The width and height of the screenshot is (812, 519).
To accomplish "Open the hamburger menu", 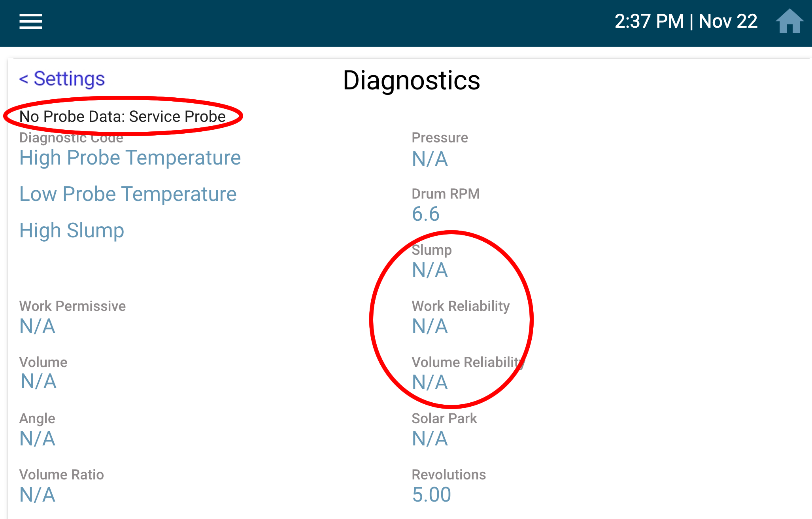I will (x=31, y=21).
